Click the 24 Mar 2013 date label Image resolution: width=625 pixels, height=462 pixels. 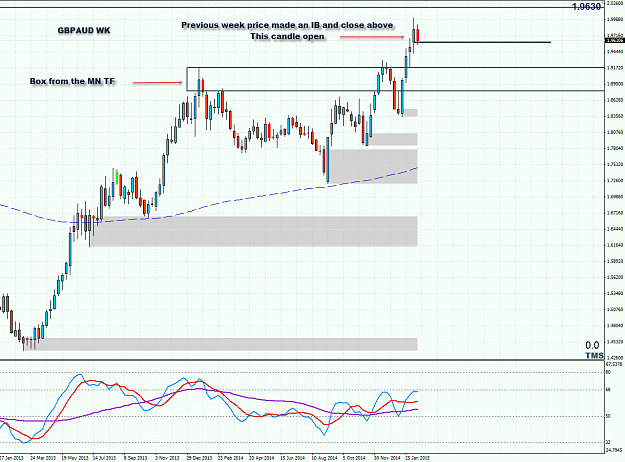click(x=43, y=458)
